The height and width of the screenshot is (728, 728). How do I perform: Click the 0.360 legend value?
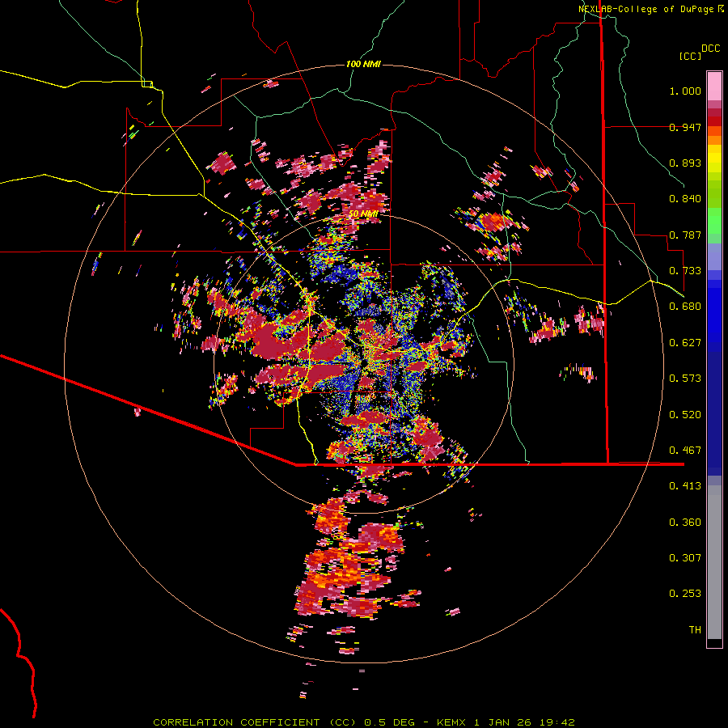click(x=685, y=523)
